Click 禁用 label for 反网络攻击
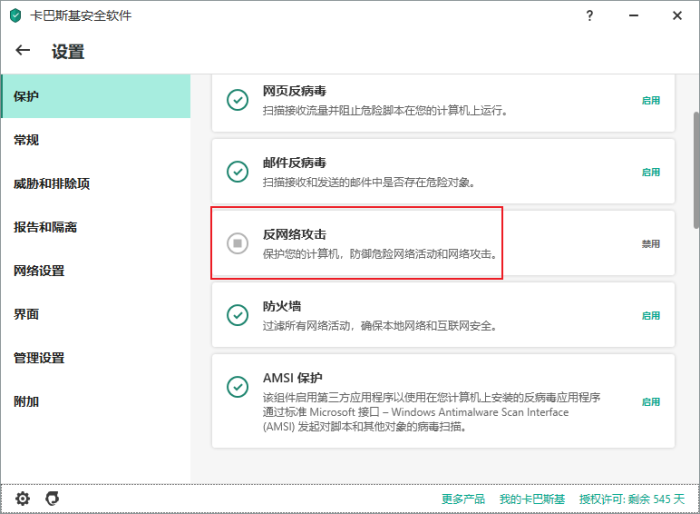The image size is (700, 514). 651,244
